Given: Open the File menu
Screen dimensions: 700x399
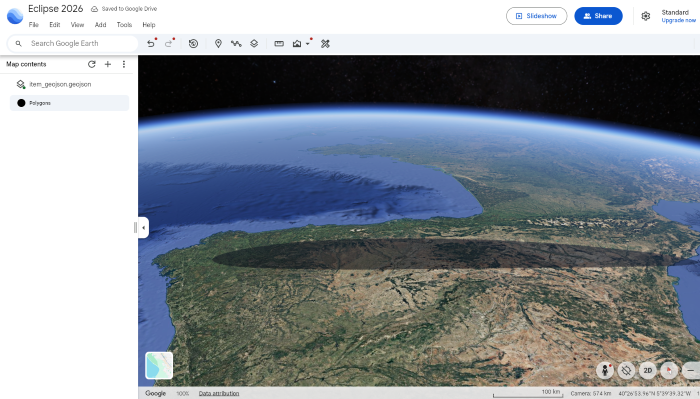Looking at the screenshot, I should point(33,25).
